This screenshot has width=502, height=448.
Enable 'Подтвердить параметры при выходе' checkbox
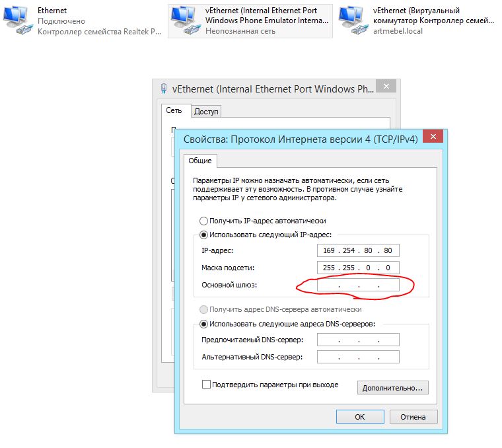click(x=206, y=385)
